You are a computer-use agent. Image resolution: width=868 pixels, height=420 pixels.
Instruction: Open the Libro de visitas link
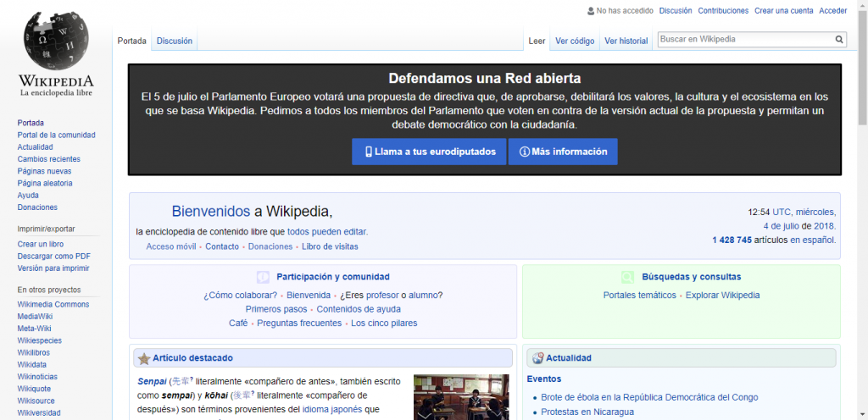(x=330, y=247)
